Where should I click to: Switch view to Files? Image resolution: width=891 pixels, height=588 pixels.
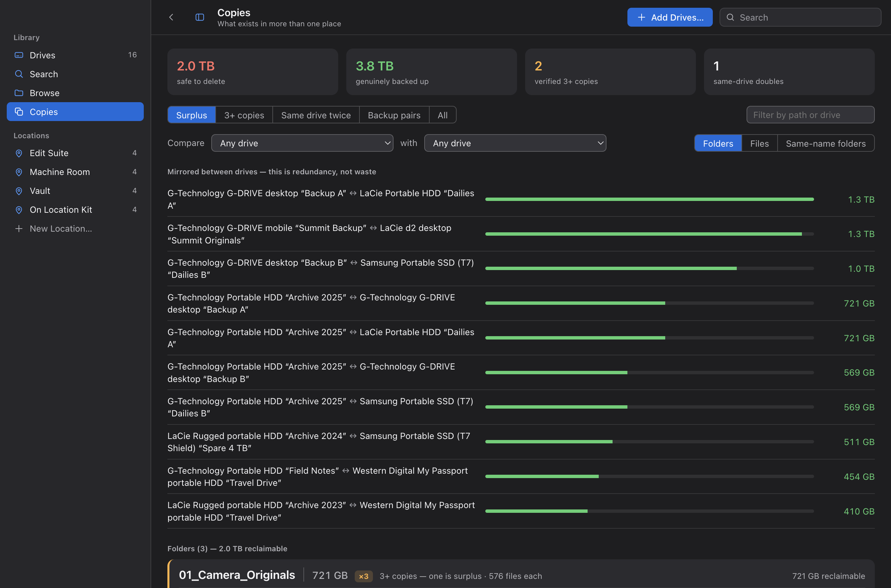tap(759, 143)
